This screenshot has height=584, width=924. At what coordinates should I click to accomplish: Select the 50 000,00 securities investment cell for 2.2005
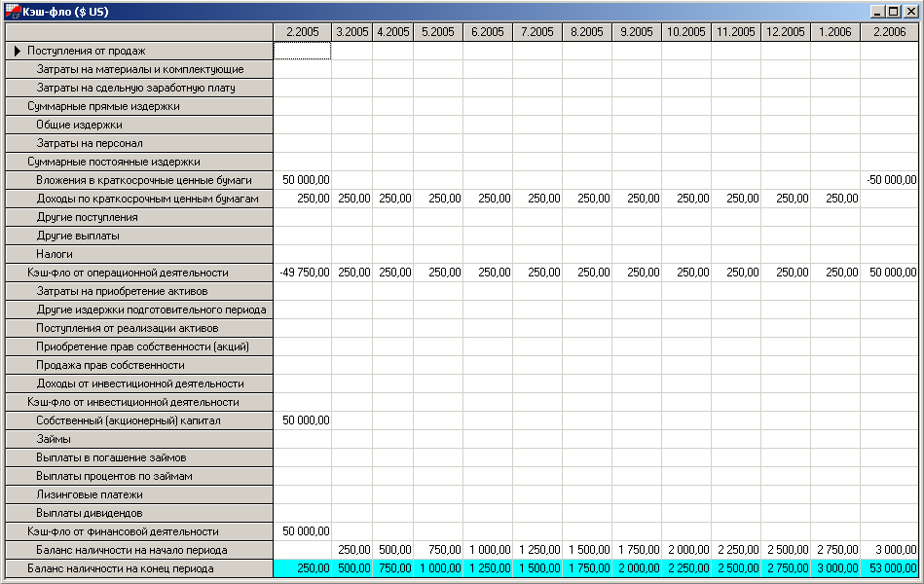pos(302,180)
